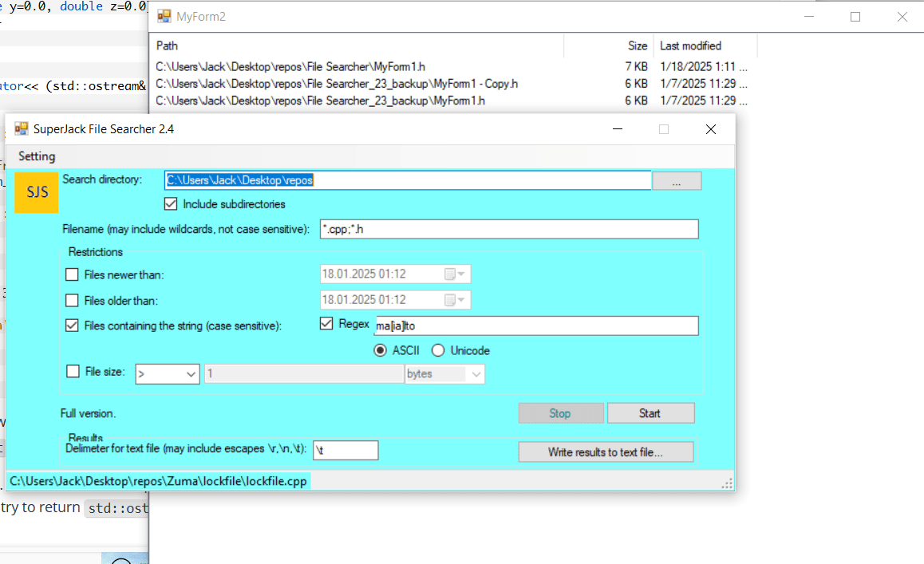The width and height of the screenshot is (924, 564).
Task: Click the file size value field
Action: [x=303, y=374]
